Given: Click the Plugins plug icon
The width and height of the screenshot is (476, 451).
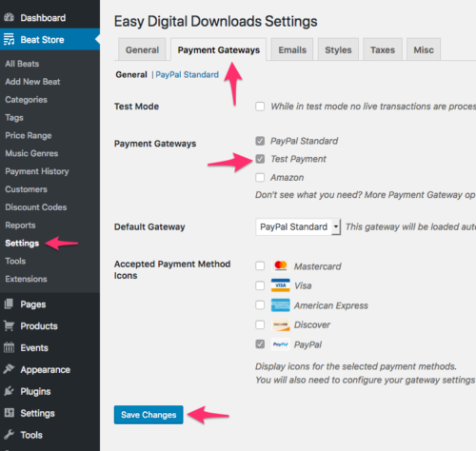Looking at the screenshot, I should pos(9,391).
